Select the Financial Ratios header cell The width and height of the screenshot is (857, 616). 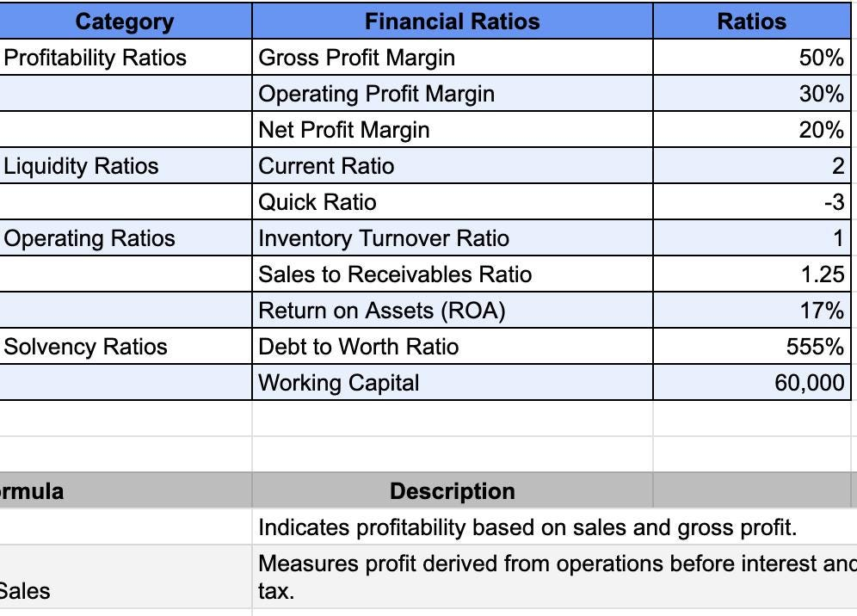click(452, 22)
